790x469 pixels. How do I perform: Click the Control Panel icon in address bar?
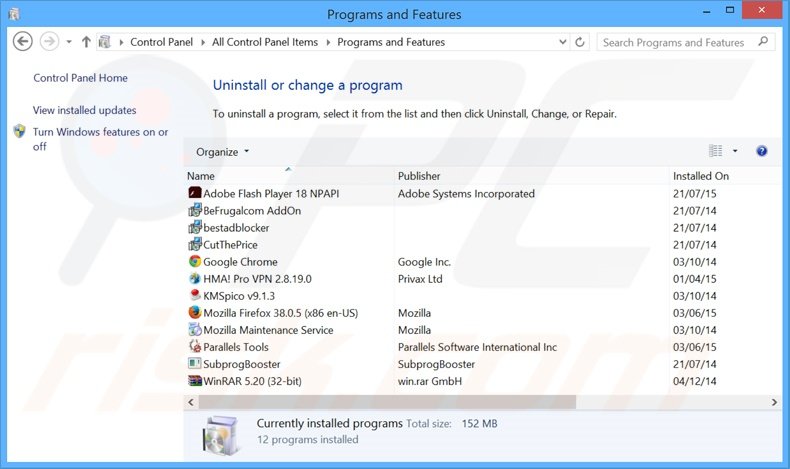[104, 42]
